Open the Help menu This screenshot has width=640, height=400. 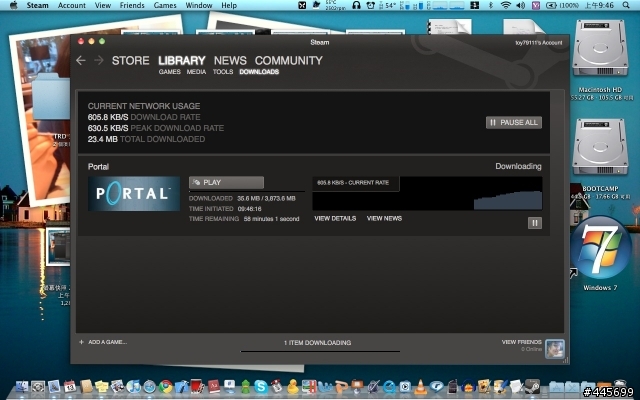point(229,5)
